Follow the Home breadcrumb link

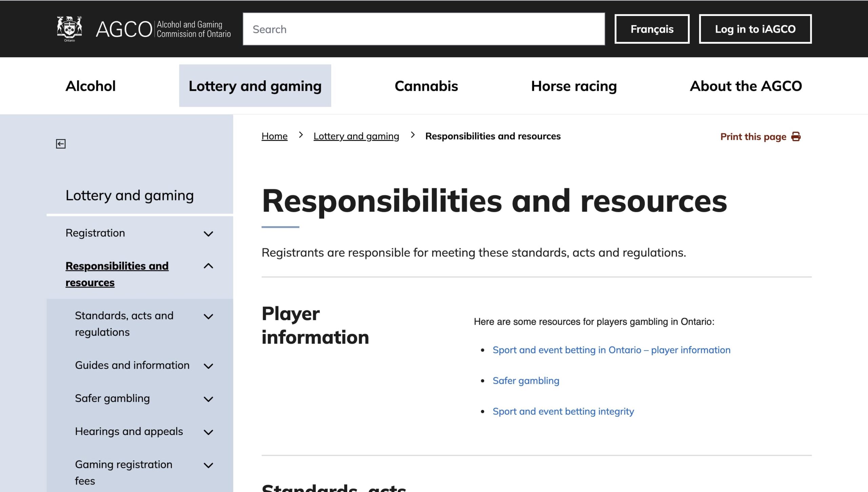coord(274,136)
